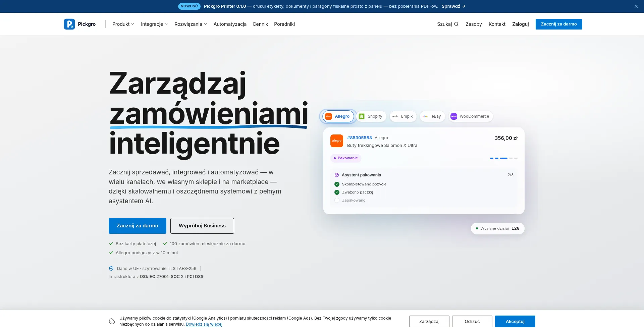The height and width of the screenshot is (333, 644).
Task: Select the Shopify channel tab
Action: (371, 116)
